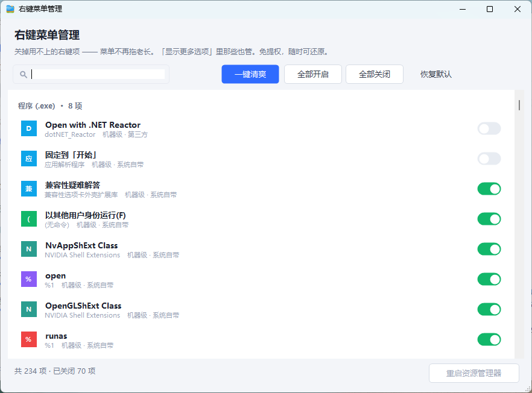Click the blue D icon of .NET Reactor row
Screen dimensions: 532x393
[29, 128]
